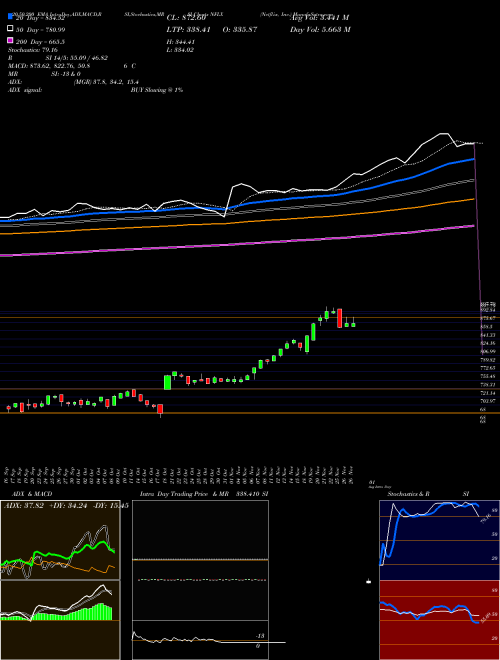This screenshot has height=660, width=500.
Task: Click the white 50 Day legend swatch
Action: 10,29
